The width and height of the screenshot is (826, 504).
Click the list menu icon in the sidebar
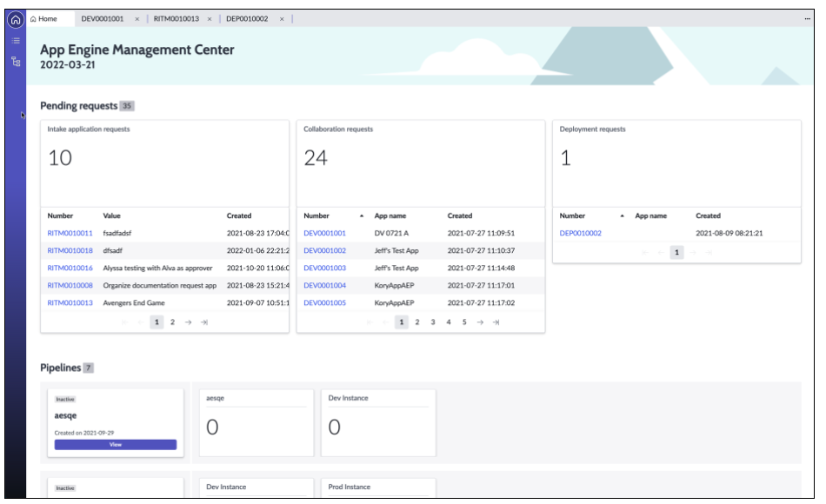click(15, 40)
